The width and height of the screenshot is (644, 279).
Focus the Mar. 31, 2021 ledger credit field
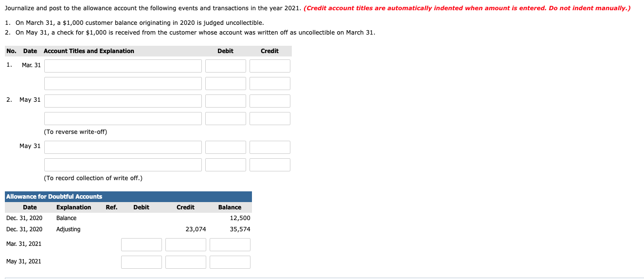186,244
